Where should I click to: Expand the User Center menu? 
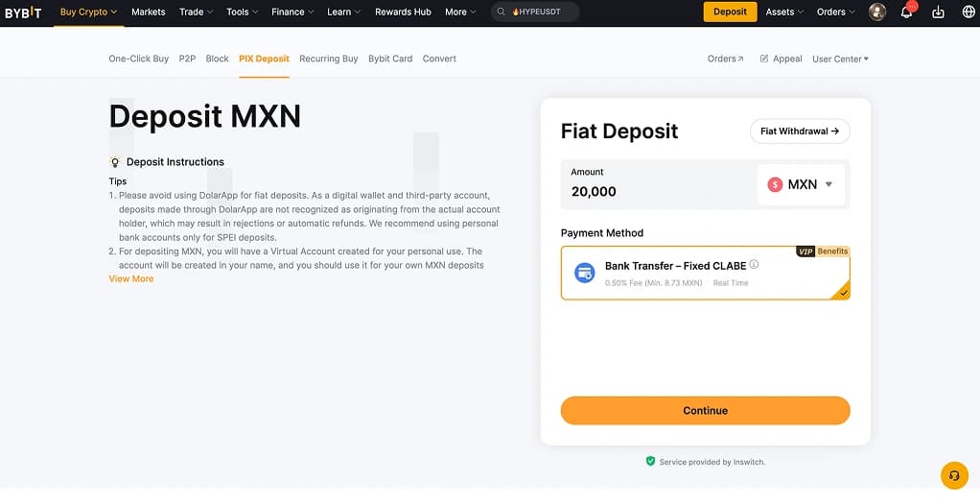coord(840,59)
